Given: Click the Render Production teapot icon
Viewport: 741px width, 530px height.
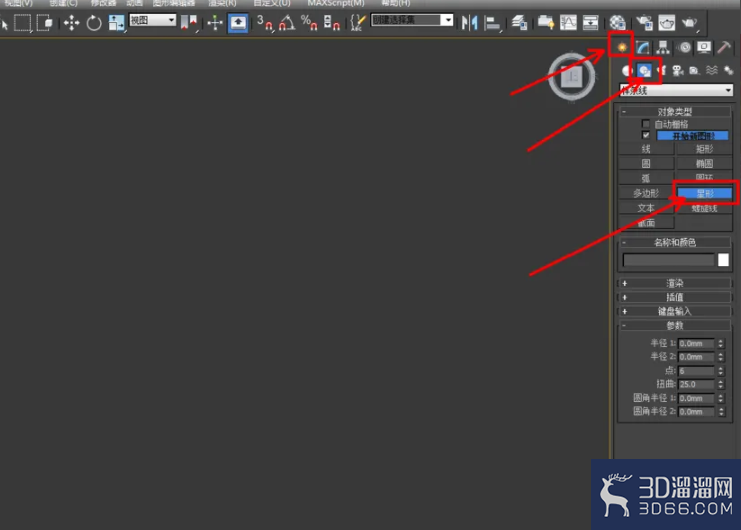Looking at the screenshot, I should click(x=689, y=22).
